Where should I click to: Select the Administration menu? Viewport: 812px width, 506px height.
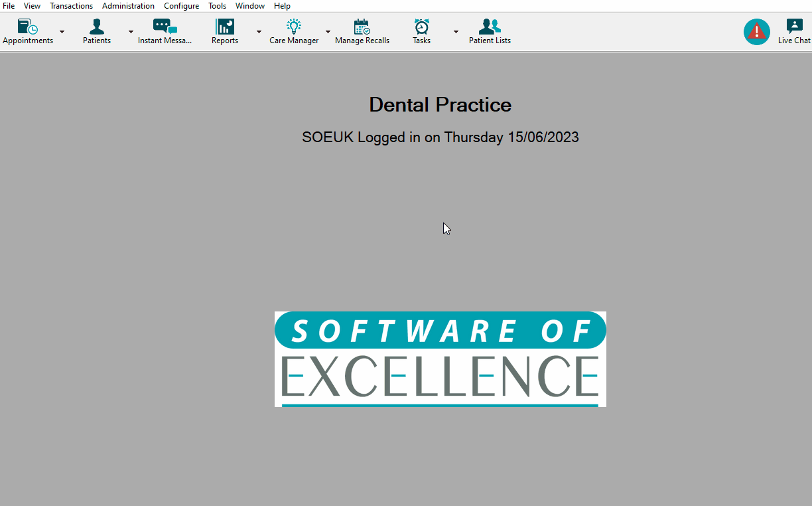tap(128, 6)
